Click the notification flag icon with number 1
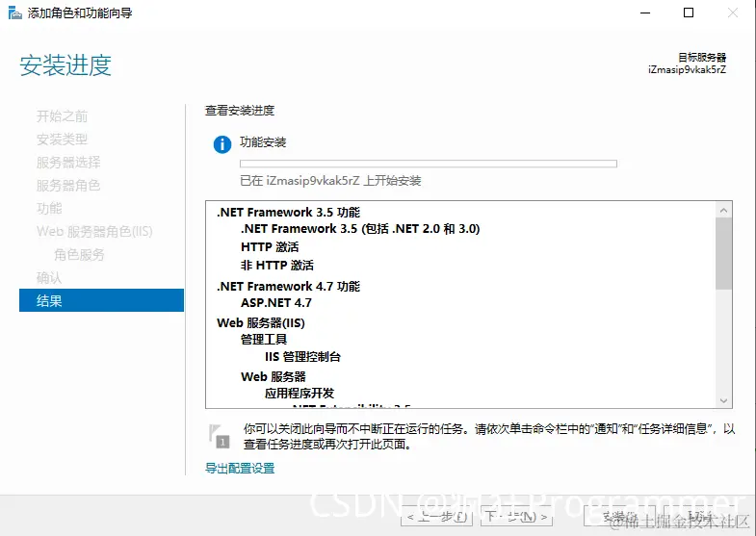 pyautogui.click(x=220, y=436)
